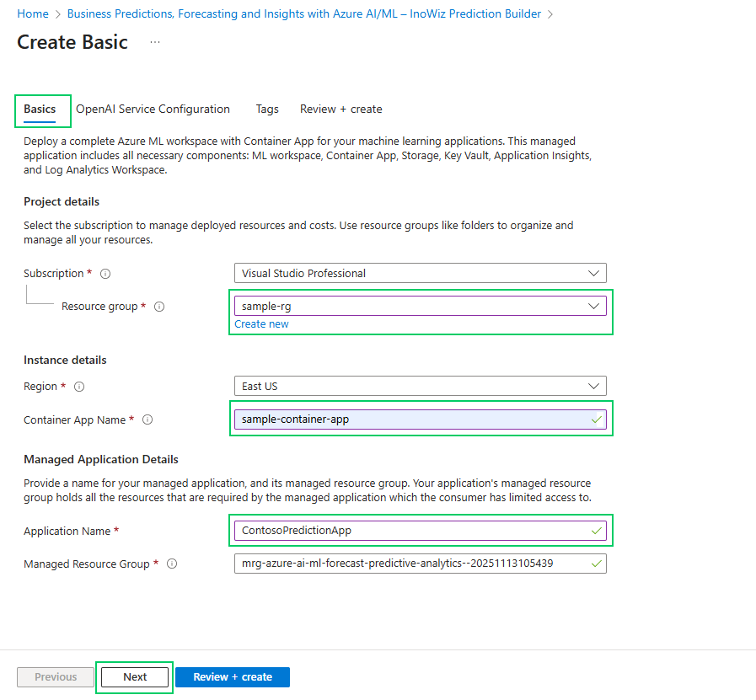Viewport: 756px width, 700px height.
Task: Switch to the Basics tab
Action: (40, 110)
